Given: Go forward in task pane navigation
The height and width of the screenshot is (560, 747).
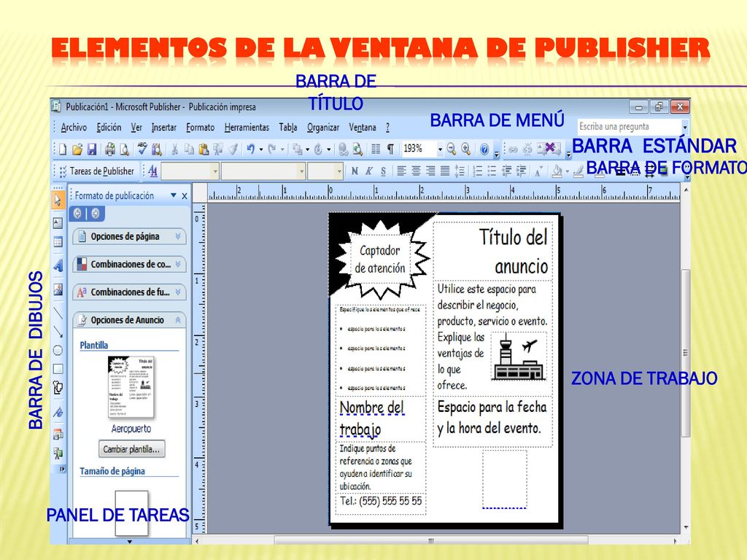Looking at the screenshot, I should point(96,214).
